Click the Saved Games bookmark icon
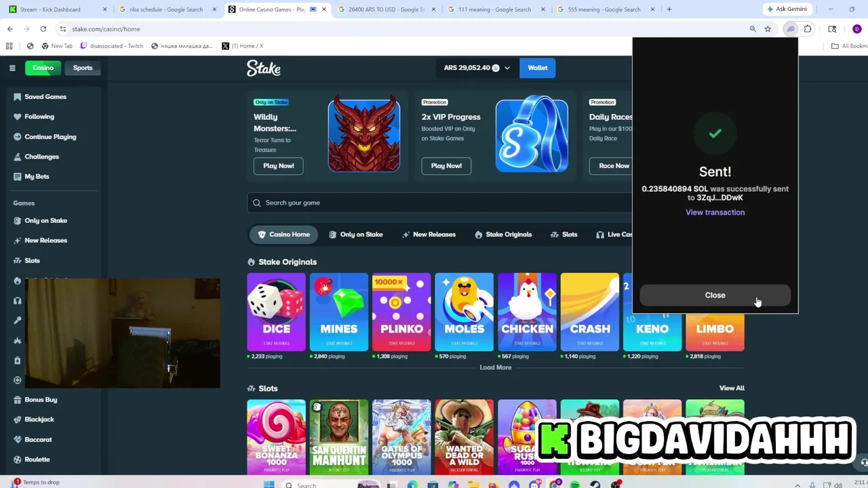The image size is (868, 488). [x=18, y=97]
